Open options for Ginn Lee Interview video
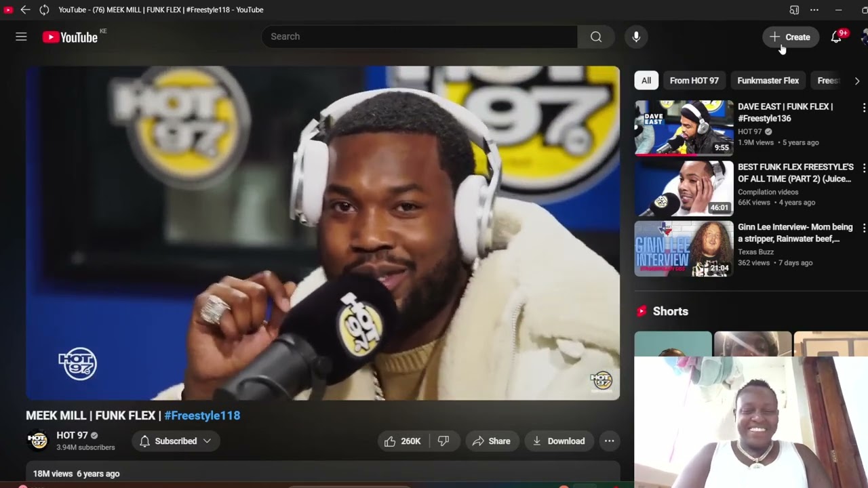 tap(863, 228)
